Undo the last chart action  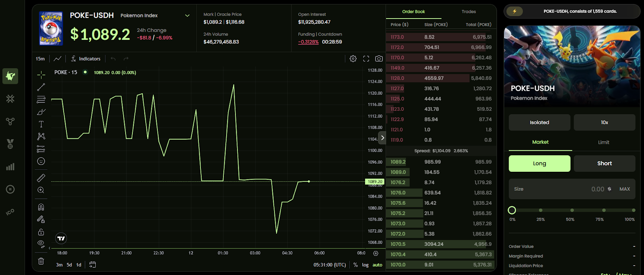[x=113, y=59]
